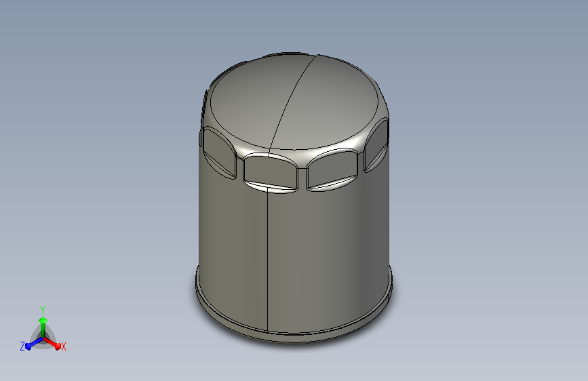Click the front-left wrench flat below the vertical seam
The width and height of the screenshot is (588, 381).
[270, 171]
